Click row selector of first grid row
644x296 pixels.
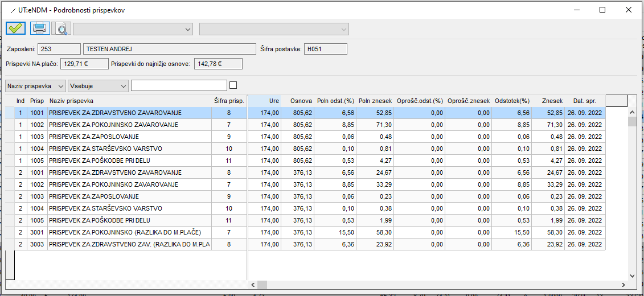pyautogui.click(x=10, y=113)
